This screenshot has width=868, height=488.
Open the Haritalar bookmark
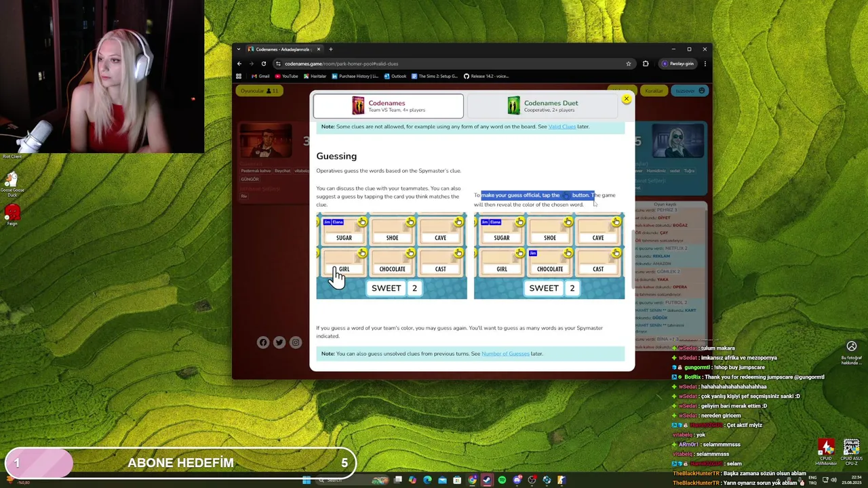[x=315, y=76]
